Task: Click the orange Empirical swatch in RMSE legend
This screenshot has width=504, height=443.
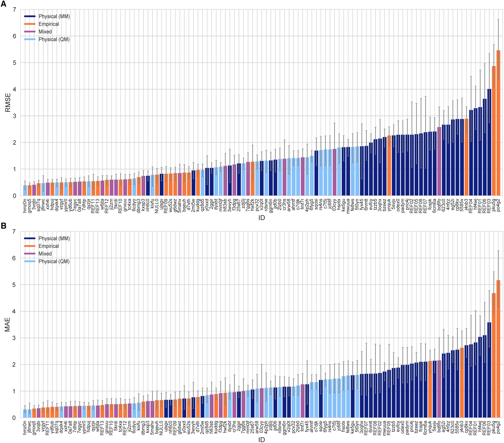Action: pyautogui.click(x=30, y=24)
